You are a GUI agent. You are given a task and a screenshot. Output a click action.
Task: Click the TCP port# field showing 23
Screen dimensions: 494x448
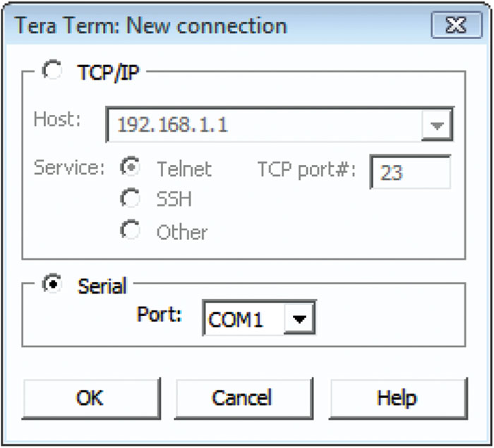tap(411, 172)
